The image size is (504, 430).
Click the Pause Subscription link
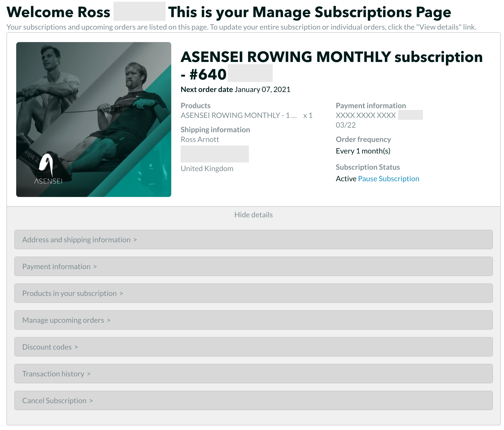[389, 179]
